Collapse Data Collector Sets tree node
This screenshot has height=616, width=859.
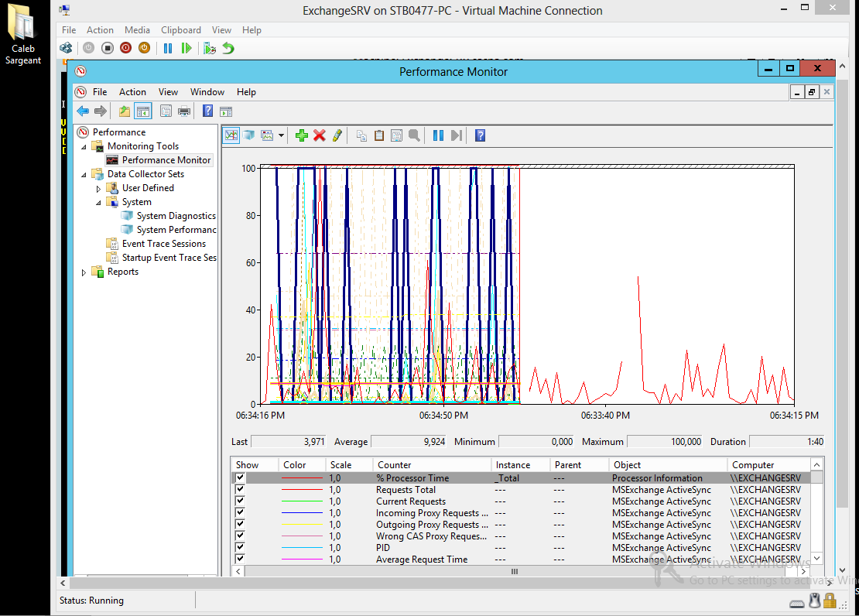coord(84,174)
